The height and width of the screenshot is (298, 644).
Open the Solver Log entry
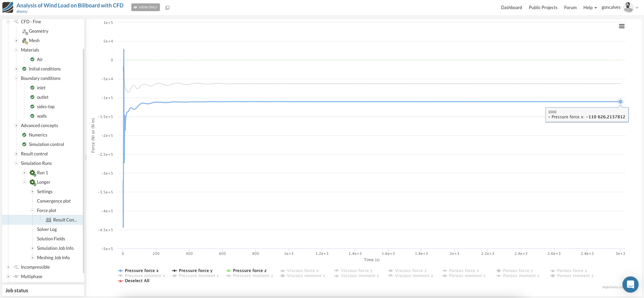(x=47, y=229)
